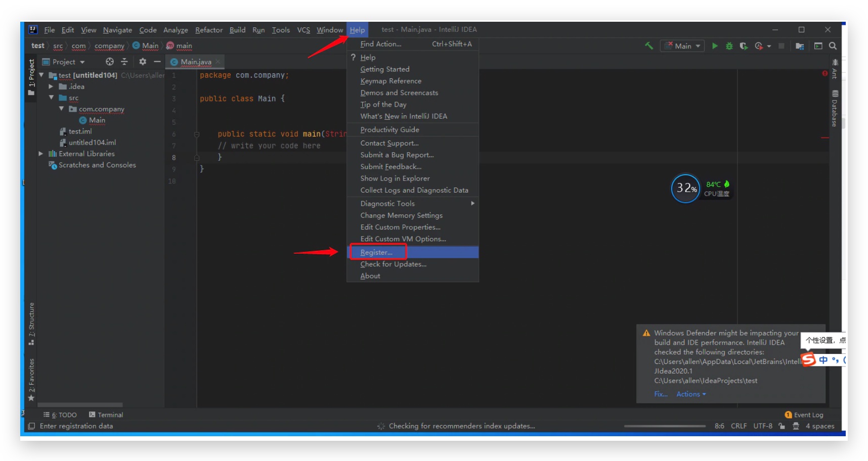Open Actions dropdown in notification
This screenshot has height=461, width=868.
(x=691, y=394)
